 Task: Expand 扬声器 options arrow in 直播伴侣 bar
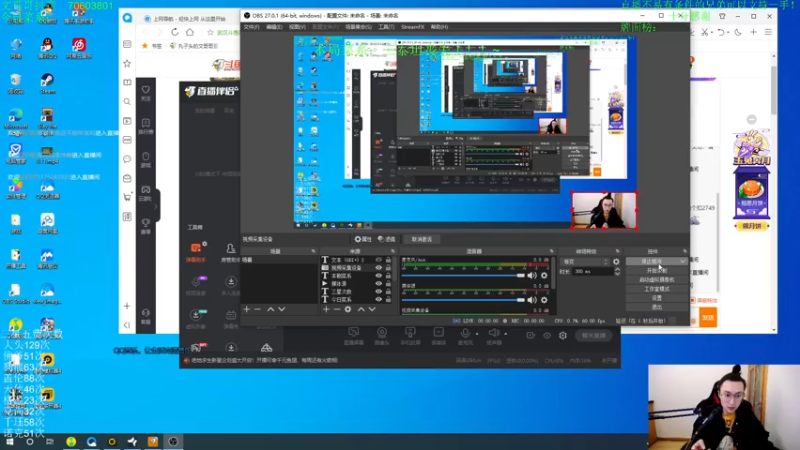[x=506, y=334]
